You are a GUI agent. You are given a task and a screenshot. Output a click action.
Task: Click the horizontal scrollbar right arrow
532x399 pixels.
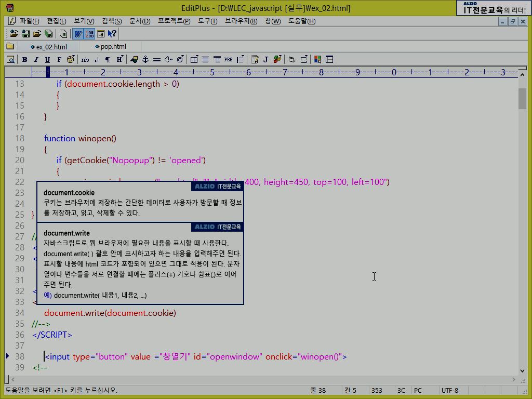click(514, 379)
